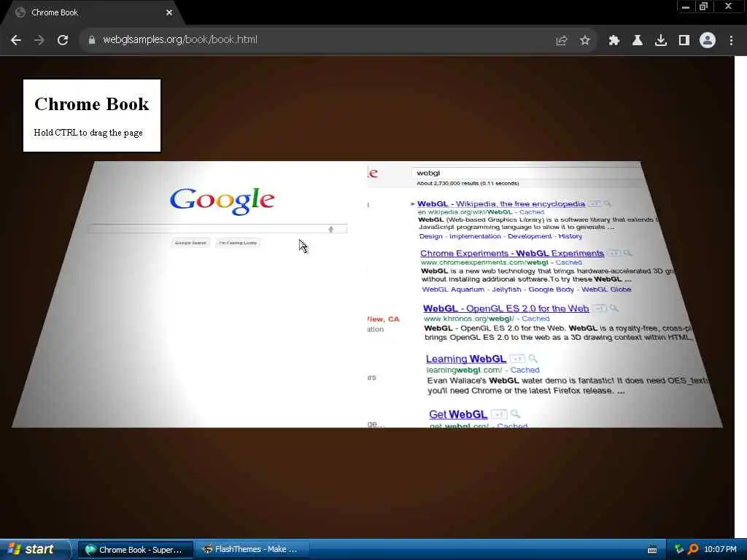Click the Google search box on left page
Screen dimensions: 747x560
pyautogui.click(x=217, y=229)
